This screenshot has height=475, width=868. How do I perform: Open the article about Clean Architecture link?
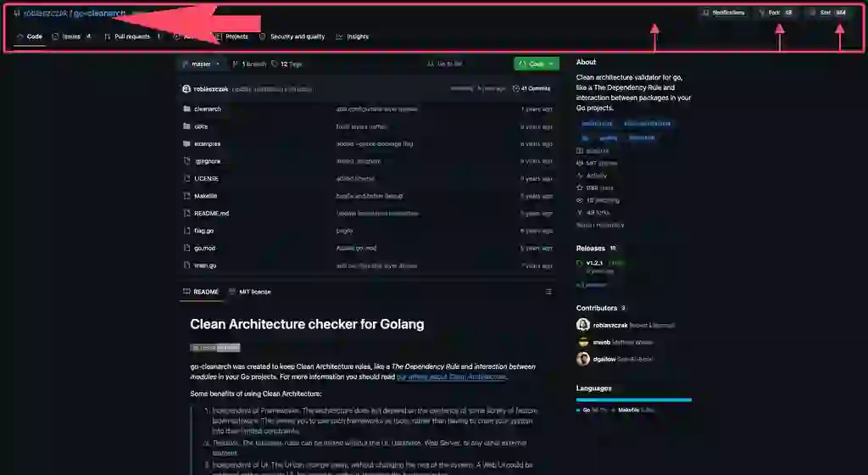coord(451,377)
